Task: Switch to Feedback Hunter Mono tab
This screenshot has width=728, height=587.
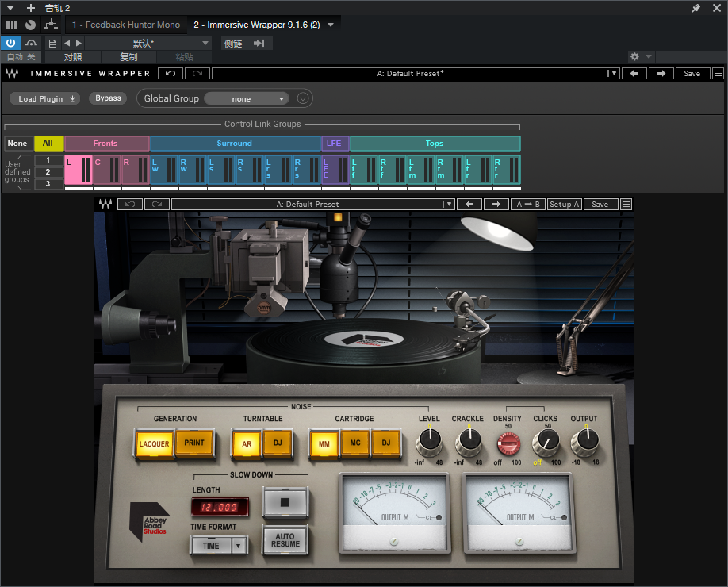Action: click(x=126, y=25)
